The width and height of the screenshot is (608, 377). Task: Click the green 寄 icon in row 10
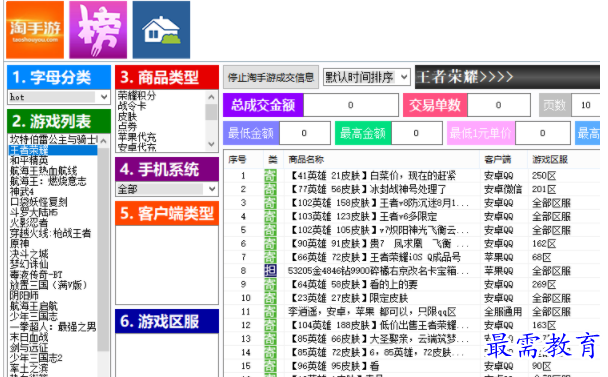coord(270,298)
